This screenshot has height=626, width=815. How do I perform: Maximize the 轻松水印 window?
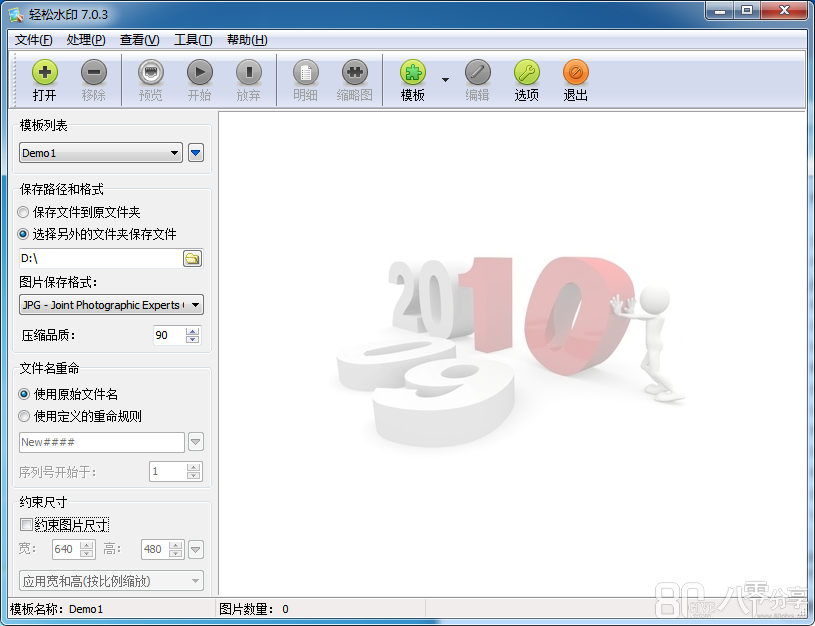pos(747,10)
